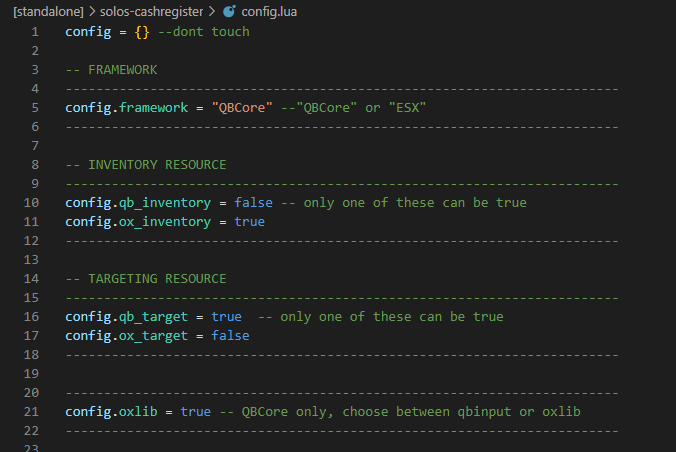Open the [standalone] breadcrumb folder
Screen dimensions: 676x452
click(x=48, y=12)
